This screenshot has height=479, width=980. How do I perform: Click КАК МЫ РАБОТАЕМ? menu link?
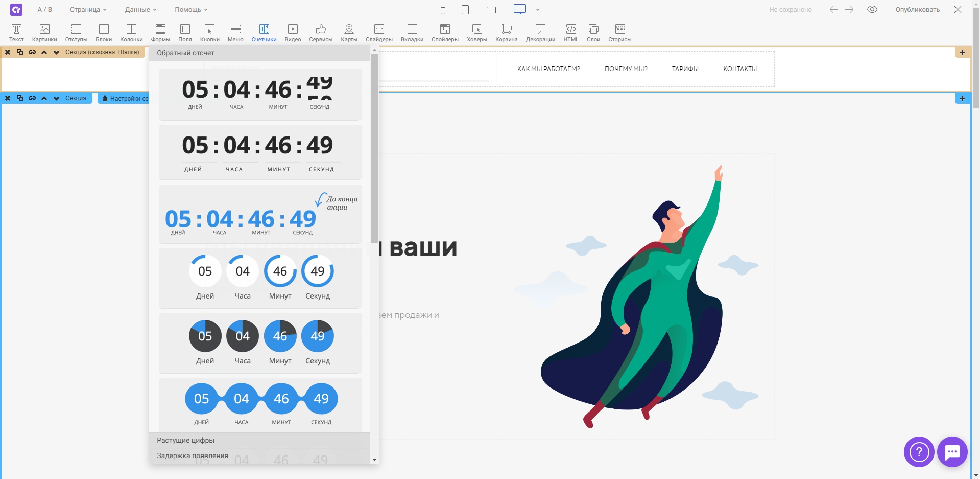548,69
